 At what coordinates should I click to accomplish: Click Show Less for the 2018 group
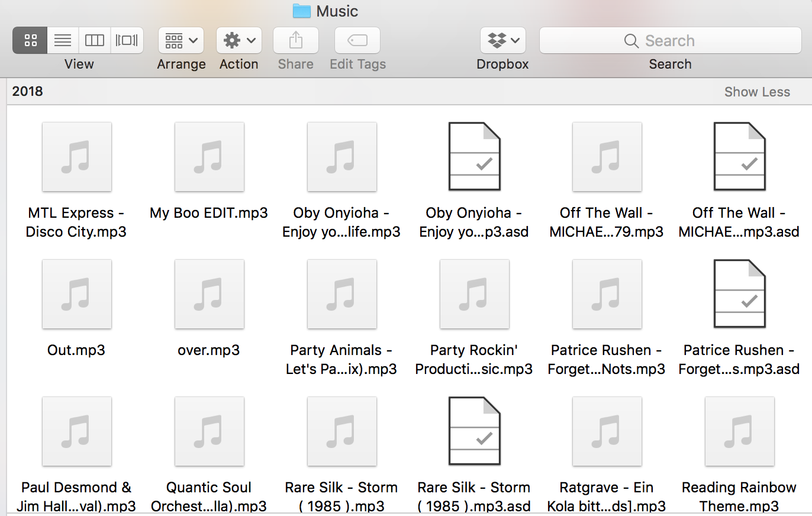(757, 92)
